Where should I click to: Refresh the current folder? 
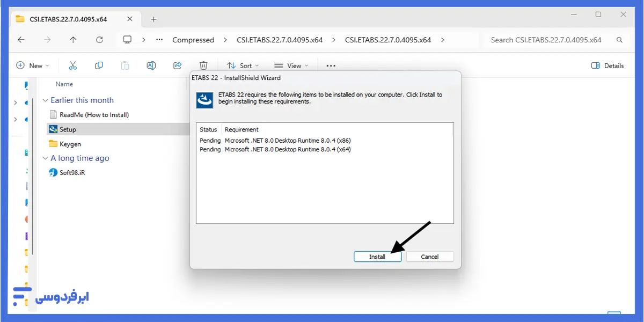(99, 40)
